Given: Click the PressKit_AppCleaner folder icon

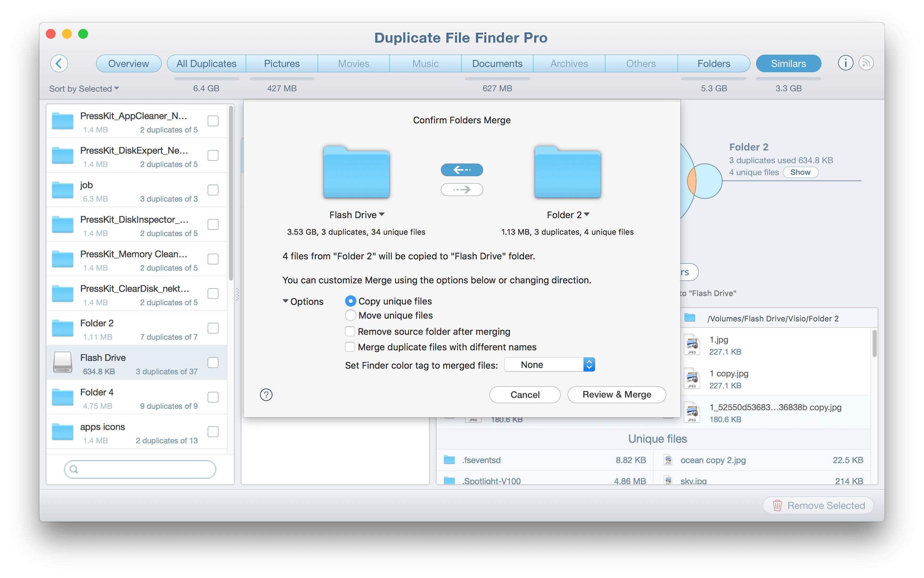Looking at the screenshot, I should point(62,121).
